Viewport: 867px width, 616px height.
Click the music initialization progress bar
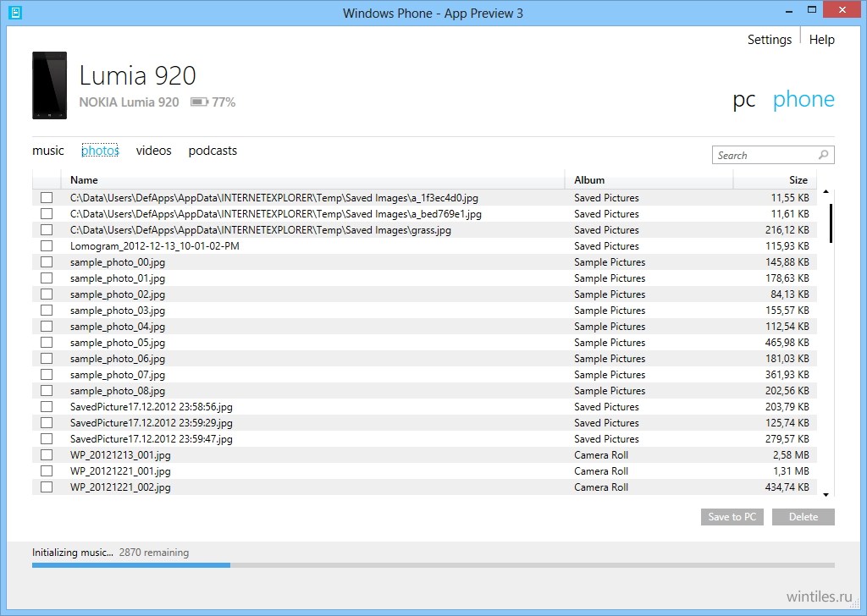point(433,565)
